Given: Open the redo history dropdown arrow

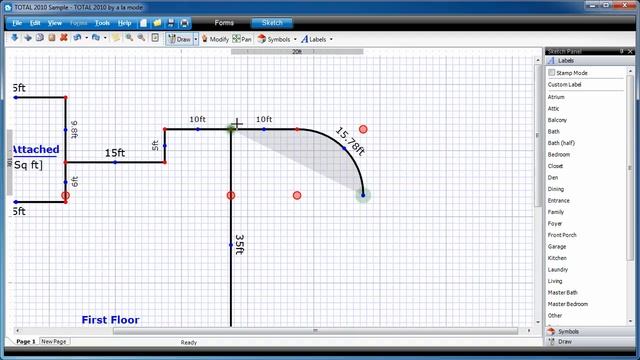Looking at the screenshot, I should pos(105,38).
